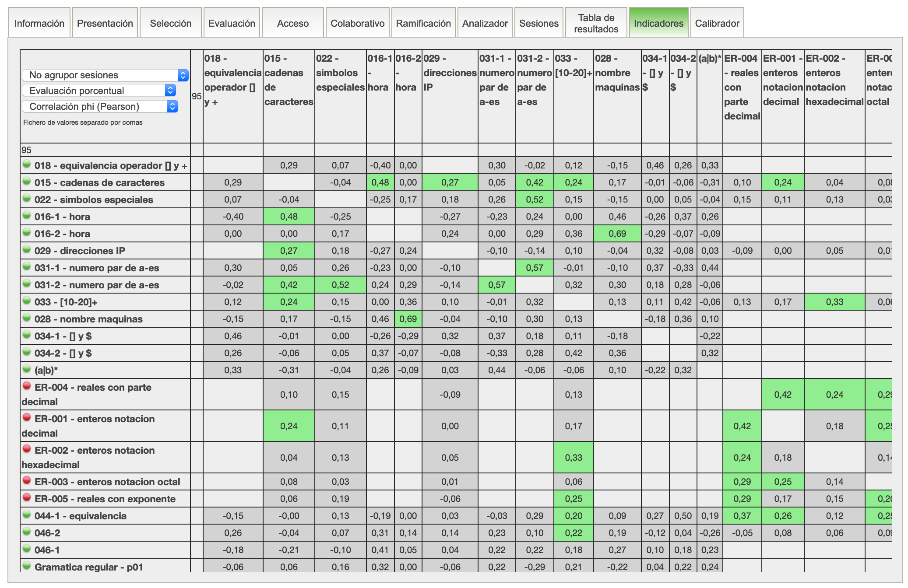Toggle red indicator of ER-005 reales con exponente

27,497
